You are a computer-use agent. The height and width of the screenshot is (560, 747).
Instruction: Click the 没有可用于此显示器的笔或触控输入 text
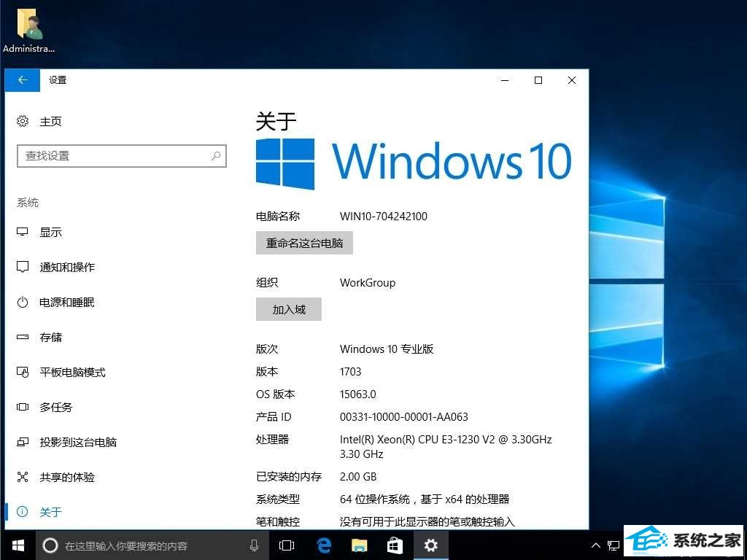pyautogui.click(x=427, y=522)
